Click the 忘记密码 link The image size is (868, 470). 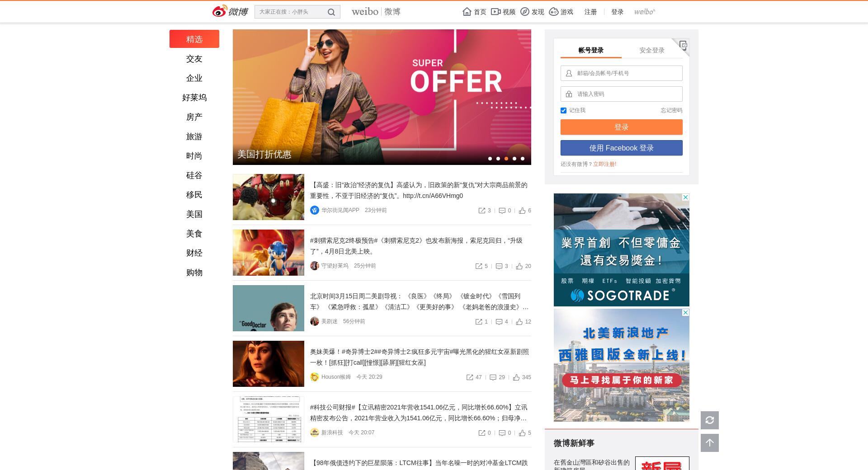671,110
